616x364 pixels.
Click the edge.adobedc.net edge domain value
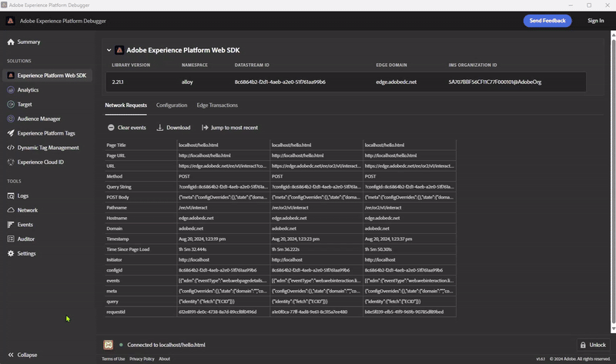tap(396, 82)
